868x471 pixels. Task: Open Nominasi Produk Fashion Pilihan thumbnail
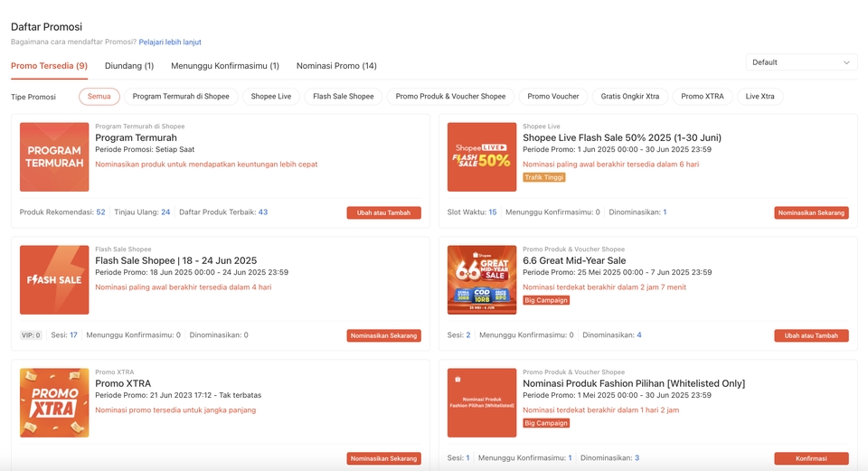(x=482, y=403)
